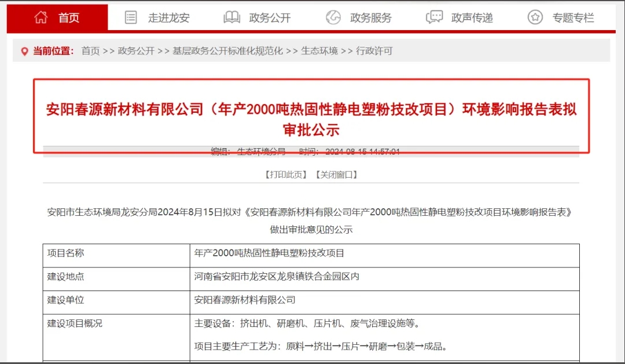This screenshot has width=625, height=364.
Task: Click the 河南省安阳市龙安区 location table cell
Action: pyautogui.click(x=277, y=277)
